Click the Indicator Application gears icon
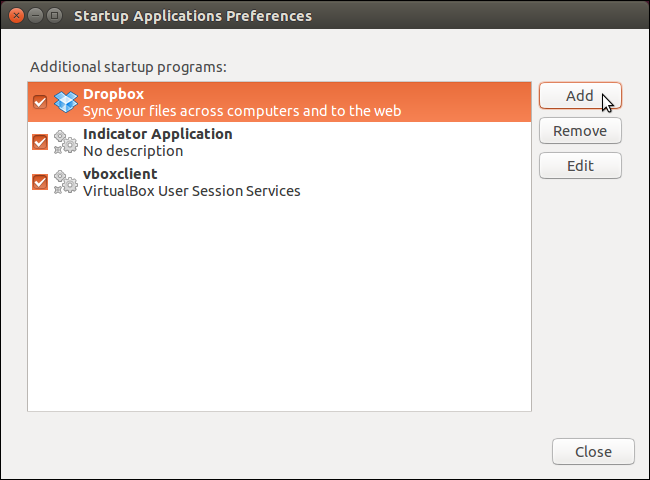This screenshot has height=480, width=650. tap(65, 142)
